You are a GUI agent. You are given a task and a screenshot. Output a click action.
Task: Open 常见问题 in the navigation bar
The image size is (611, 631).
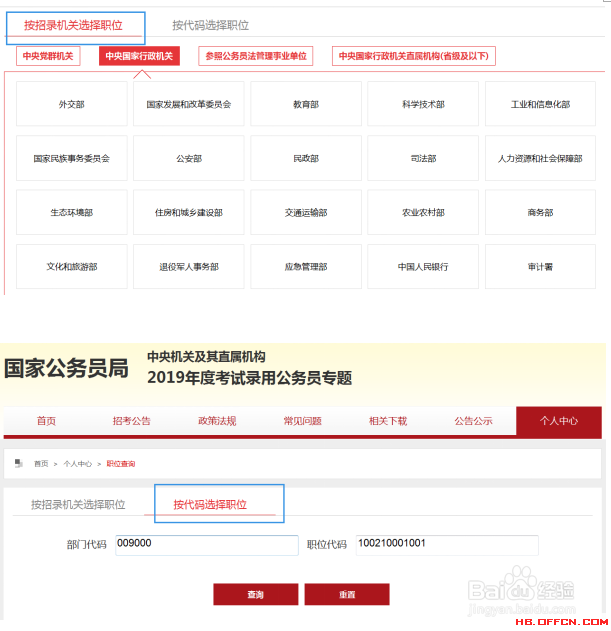coord(302,421)
